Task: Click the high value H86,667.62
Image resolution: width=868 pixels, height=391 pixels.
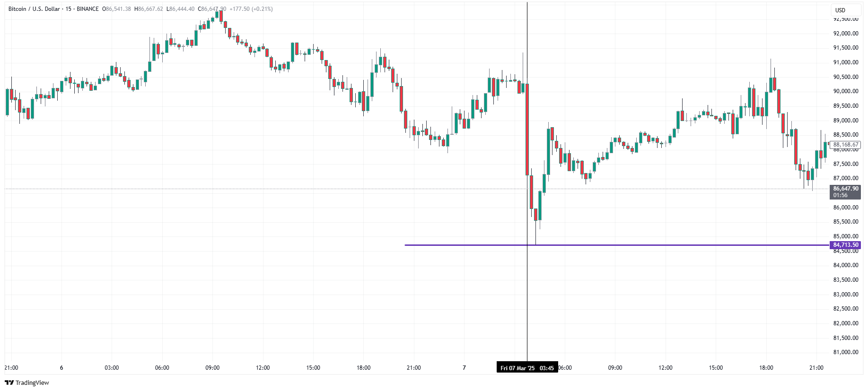Action: tap(149, 9)
